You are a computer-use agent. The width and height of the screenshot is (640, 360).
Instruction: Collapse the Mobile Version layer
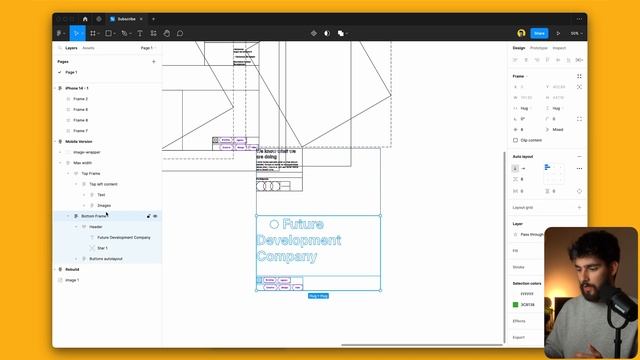[x=55, y=142]
